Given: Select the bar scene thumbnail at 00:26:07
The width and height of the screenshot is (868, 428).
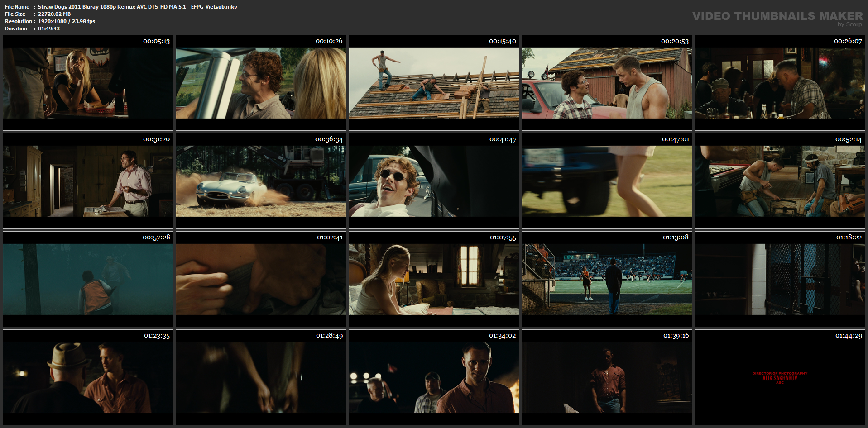Looking at the screenshot, I should click(780, 83).
